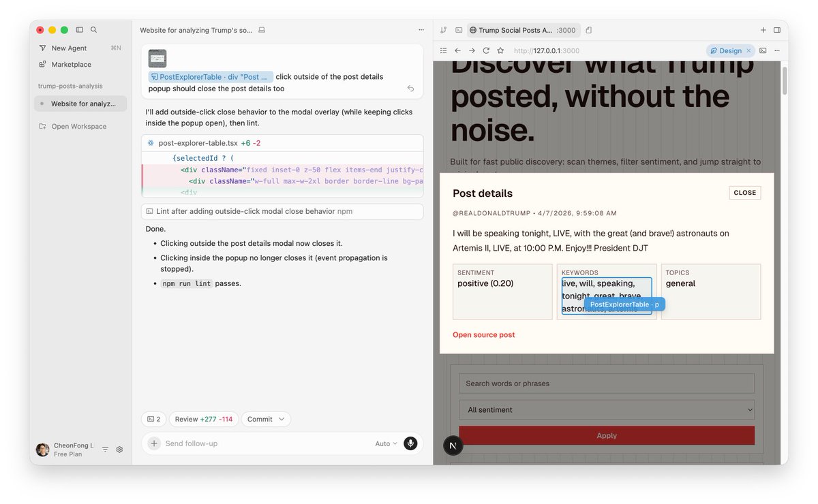
Task: Close Design mode with the X
Action: coord(748,50)
